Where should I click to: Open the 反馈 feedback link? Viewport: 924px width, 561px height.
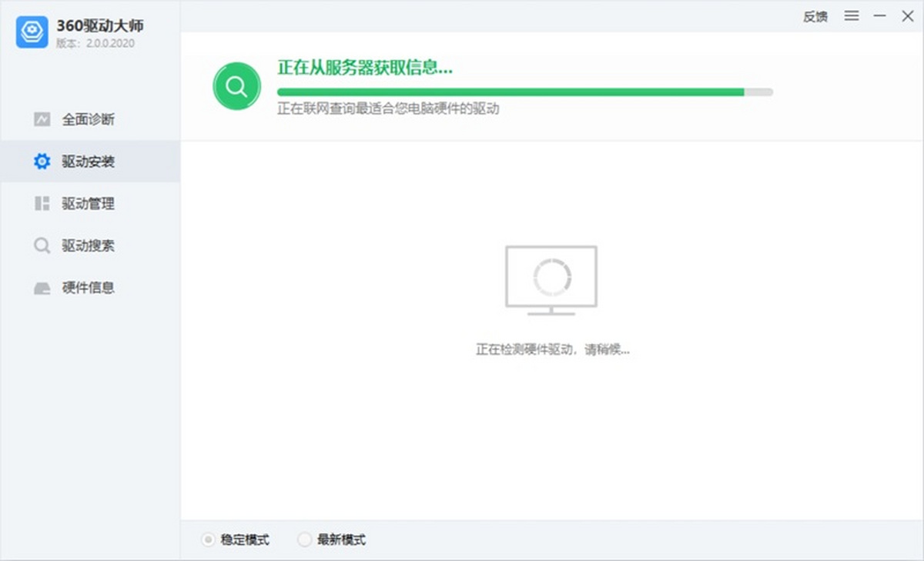coord(815,16)
